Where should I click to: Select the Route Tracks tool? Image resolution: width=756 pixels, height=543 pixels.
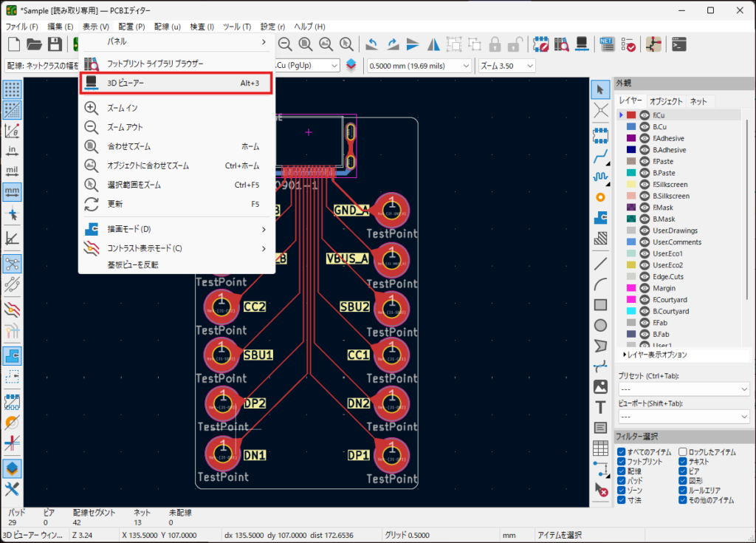pyautogui.click(x=601, y=156)
